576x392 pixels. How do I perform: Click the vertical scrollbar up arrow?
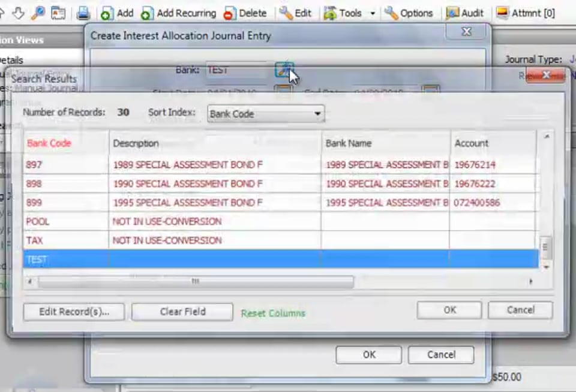[547, 137]
